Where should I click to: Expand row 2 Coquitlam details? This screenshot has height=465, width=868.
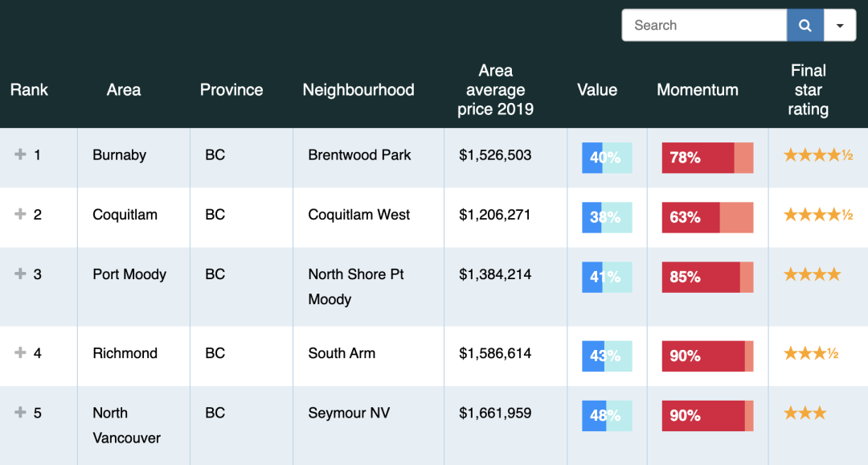coord(20,214)
